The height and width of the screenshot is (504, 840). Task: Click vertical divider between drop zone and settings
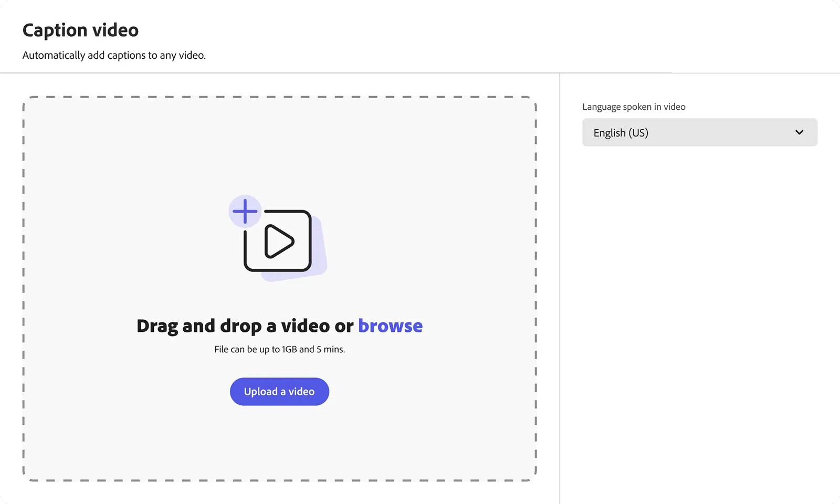click(x=560, y=289)
